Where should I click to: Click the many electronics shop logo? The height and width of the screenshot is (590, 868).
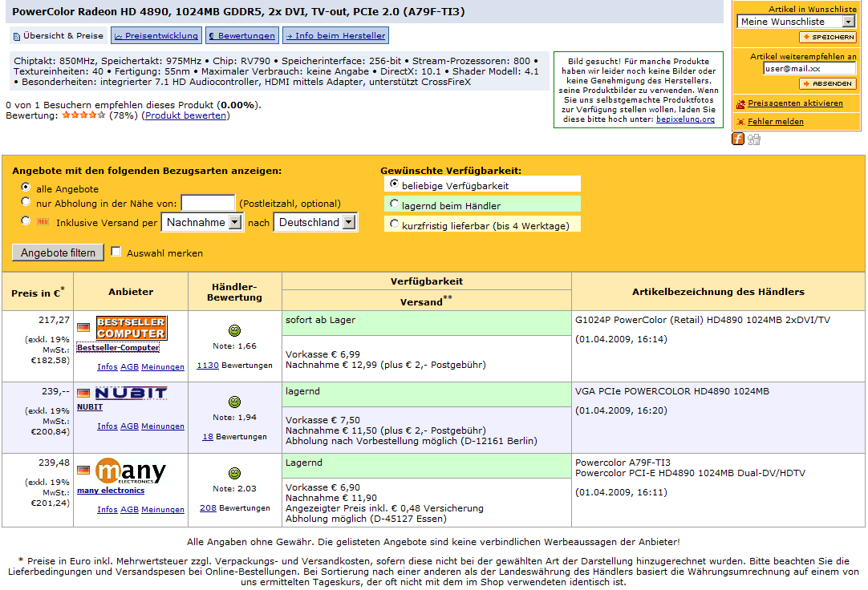[132, 471]
